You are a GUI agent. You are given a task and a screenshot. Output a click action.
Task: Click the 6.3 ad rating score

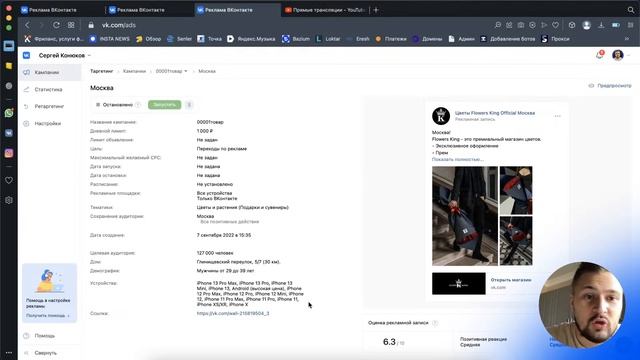[389, 342]
